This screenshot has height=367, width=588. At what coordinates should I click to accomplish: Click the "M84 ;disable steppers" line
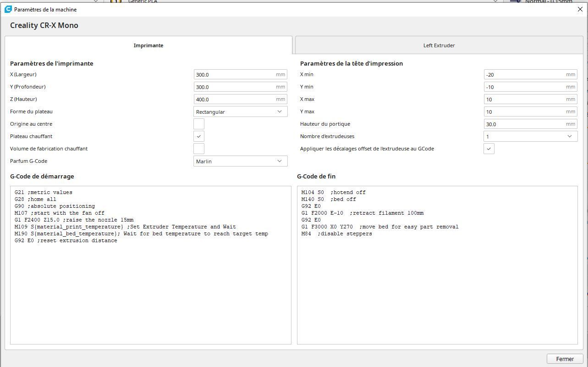pos(337,234)
